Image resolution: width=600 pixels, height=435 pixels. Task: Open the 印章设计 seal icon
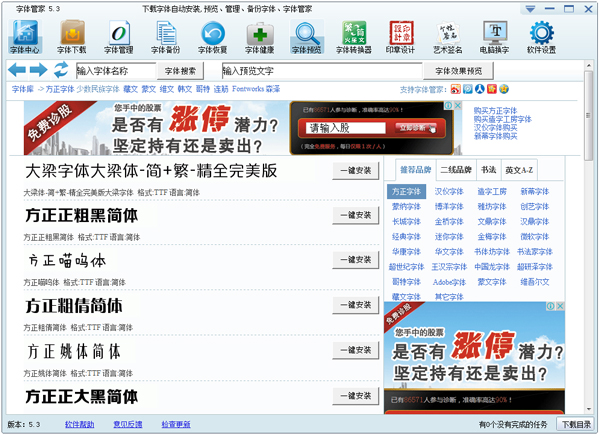401,37
